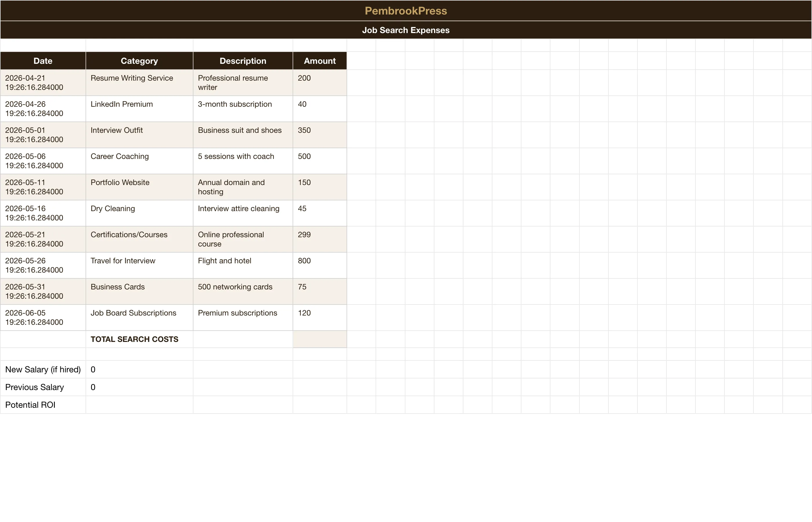Select the TOTAL SEARCH COSTS label
812x522 pixels.
[139, 339]
